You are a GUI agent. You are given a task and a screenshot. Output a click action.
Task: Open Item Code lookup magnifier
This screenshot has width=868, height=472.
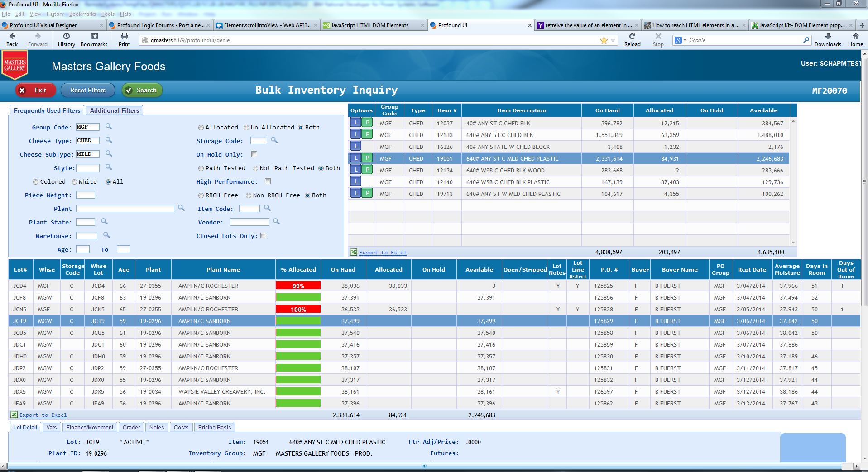pyautogui.click(x=267, y=208)
